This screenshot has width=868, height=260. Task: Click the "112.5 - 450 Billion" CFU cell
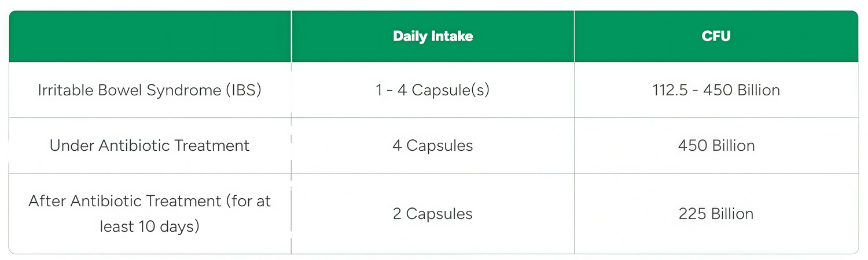[x=716, y=91]
